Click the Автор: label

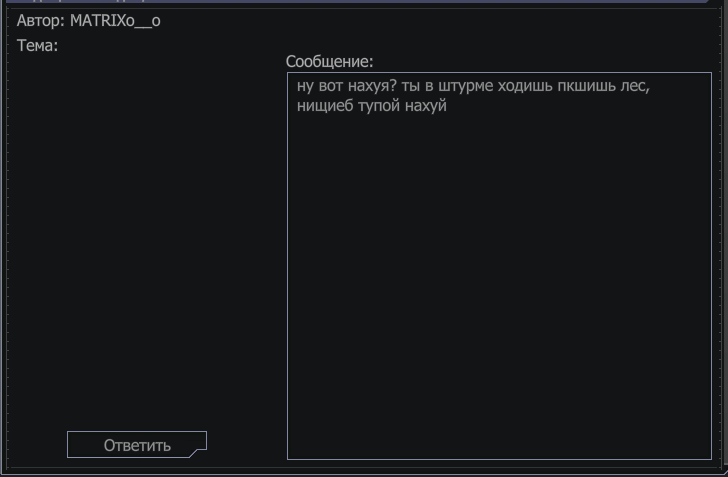click(x=41, y=21)
